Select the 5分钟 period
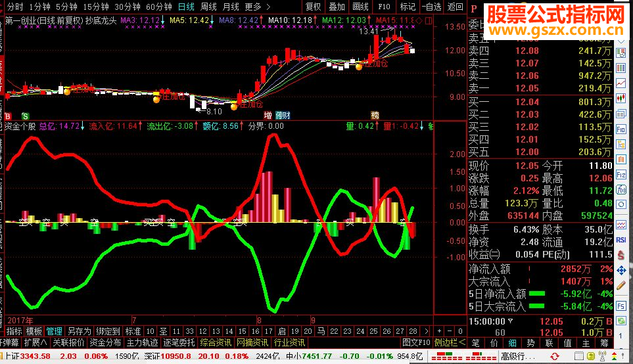Image resolution: width=633 pixels, height=364 pixels. click(x=66, y=7)
